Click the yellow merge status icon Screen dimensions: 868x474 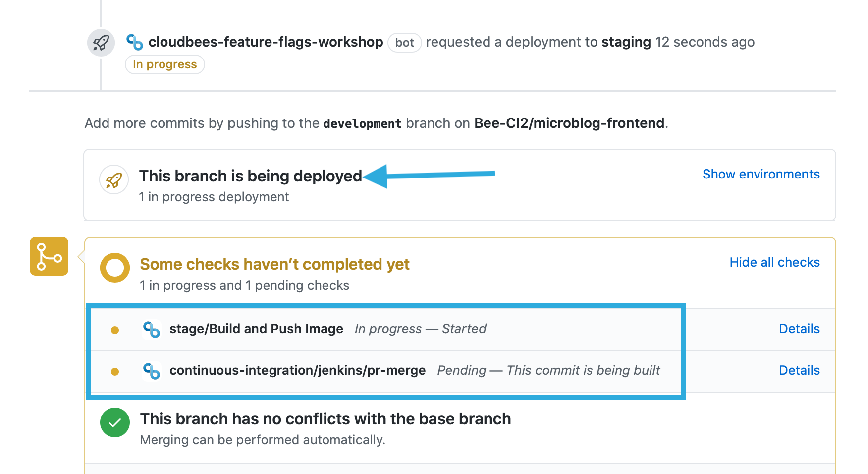coord(49,256)
